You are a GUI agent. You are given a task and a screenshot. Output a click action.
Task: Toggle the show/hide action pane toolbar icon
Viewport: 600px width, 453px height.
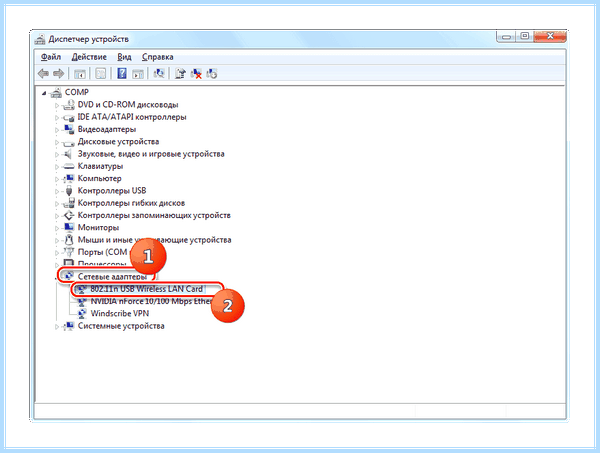click(x=137, y=73)
